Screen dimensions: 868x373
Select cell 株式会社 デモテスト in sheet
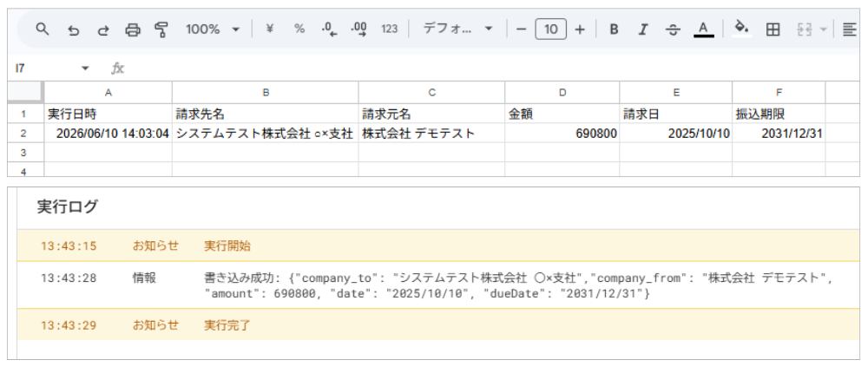click(431, 133)
